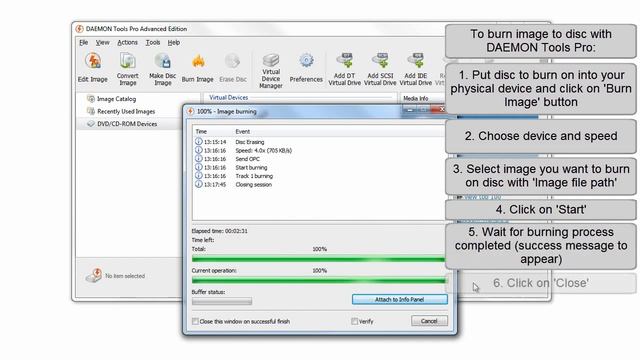
Task: Enable Close this window on successful finish
Action: [196, 322]
